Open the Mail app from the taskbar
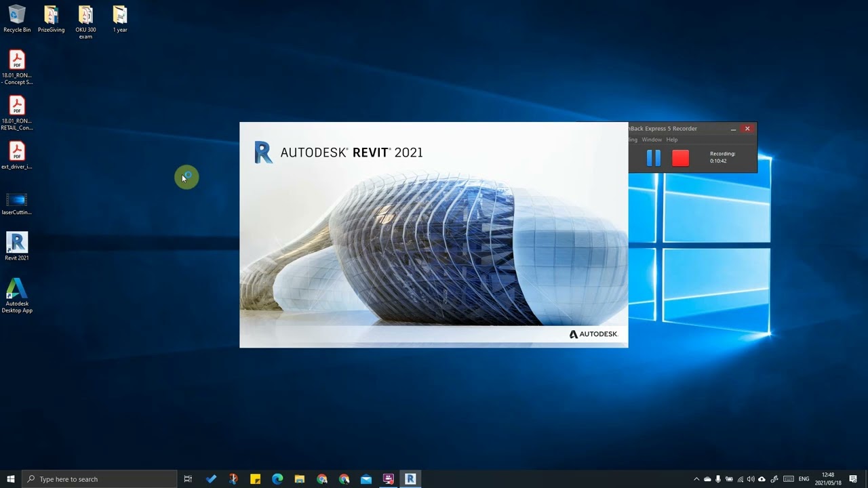 pos(366,479)
